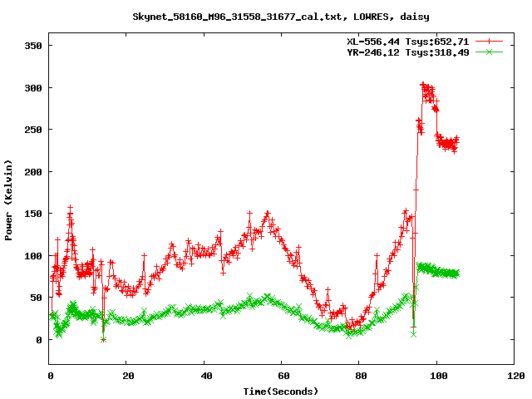Click the green YR legend line sample
The width and height of the screenshot is (532, 399).
(x=489, y=52)
